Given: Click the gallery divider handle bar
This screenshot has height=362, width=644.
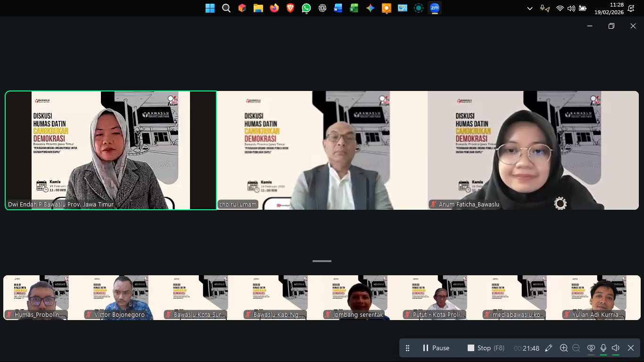Looking at the screenshot, I should pos(322,261).
